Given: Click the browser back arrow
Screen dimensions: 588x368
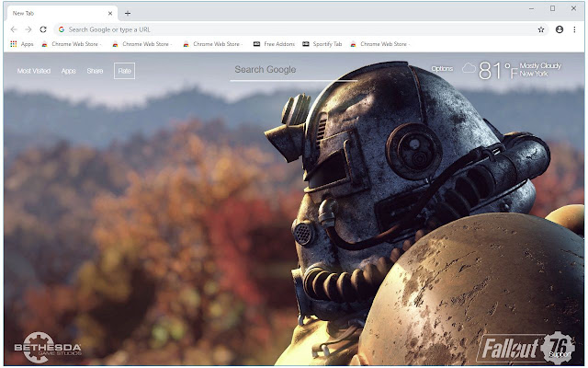Looking at the screenshot, I should click(14, 29).
